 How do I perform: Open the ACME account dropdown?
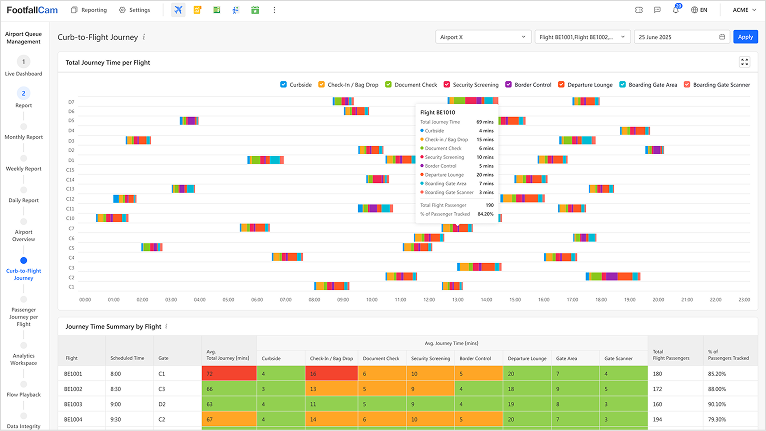tap(744, 10)
